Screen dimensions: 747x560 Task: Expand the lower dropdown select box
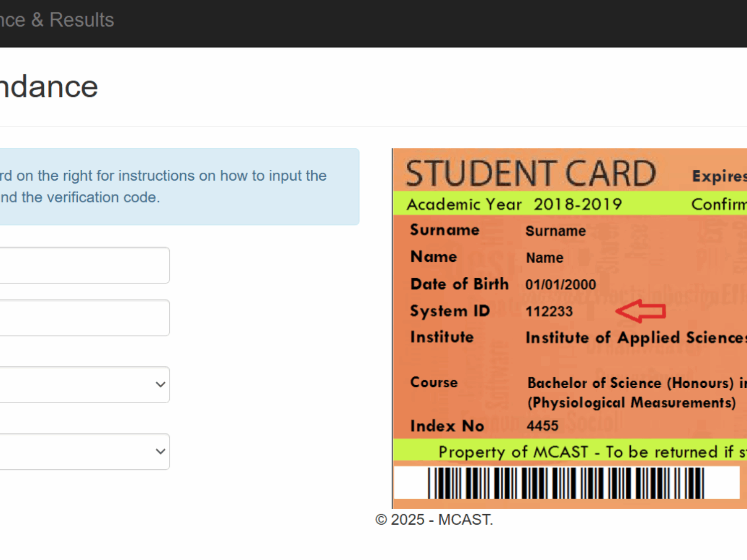tap(85, 451)
